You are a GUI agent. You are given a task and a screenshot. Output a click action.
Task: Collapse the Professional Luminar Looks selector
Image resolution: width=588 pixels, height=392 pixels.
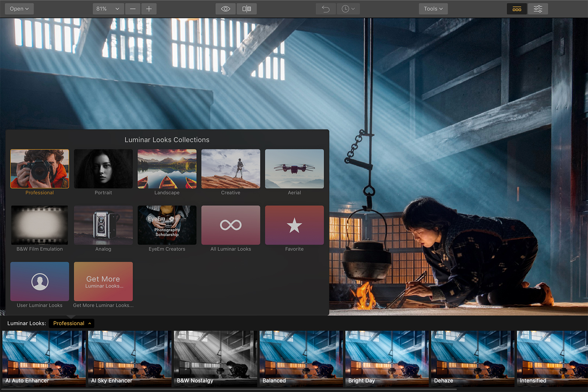72,323
